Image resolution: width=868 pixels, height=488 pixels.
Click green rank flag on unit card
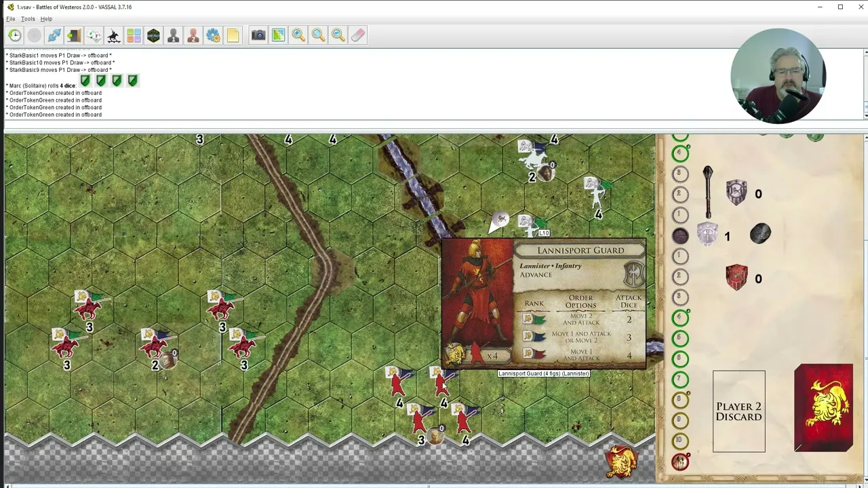pyautogui.click(x=534, y=319)
